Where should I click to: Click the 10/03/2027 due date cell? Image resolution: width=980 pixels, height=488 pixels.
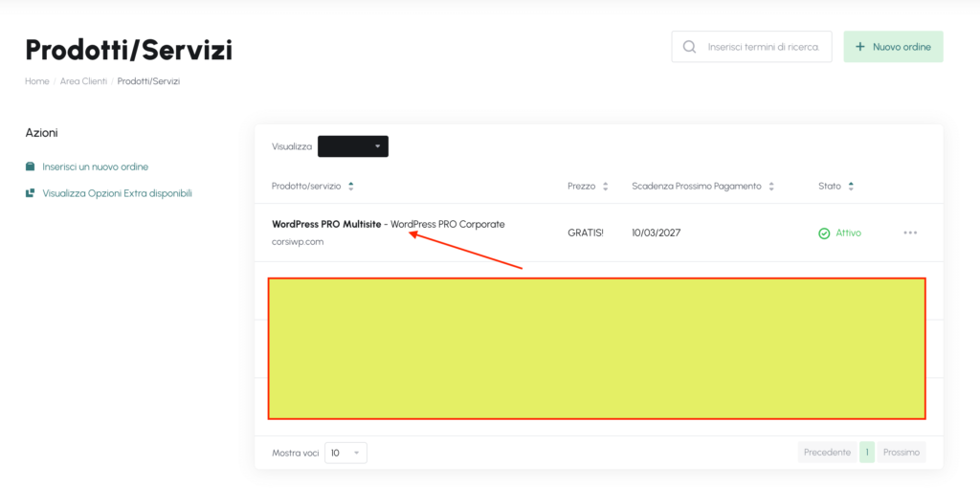(657, 233)
